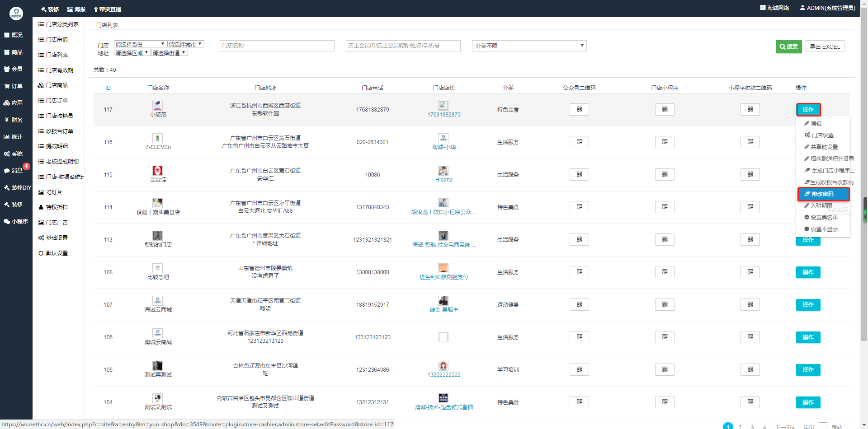Click the 小程序收款二维码 icon for store 115
Screen dimensions: 868x429
(x=750, y=174)
